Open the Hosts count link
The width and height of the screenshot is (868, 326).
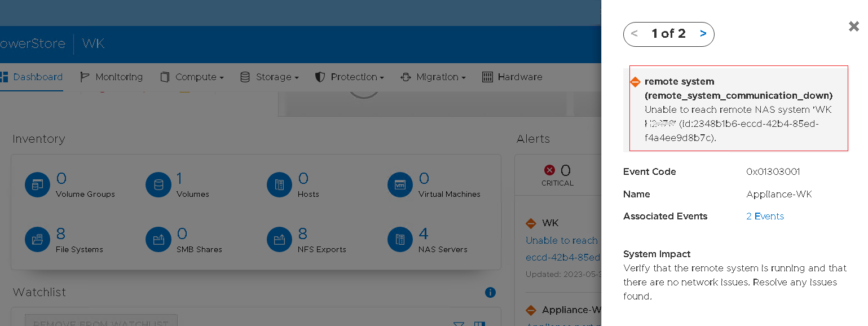[x=303, y=179]
